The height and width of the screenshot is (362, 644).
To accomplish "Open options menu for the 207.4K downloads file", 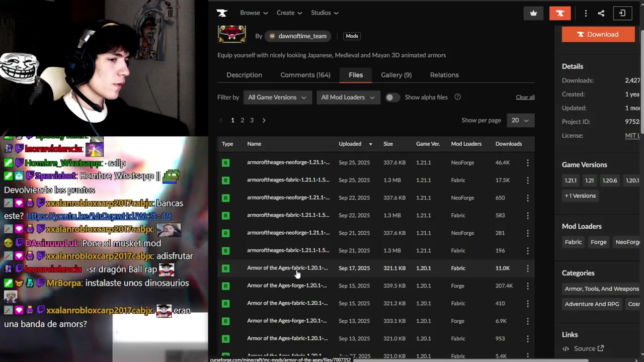I will (x=527, y=286).
